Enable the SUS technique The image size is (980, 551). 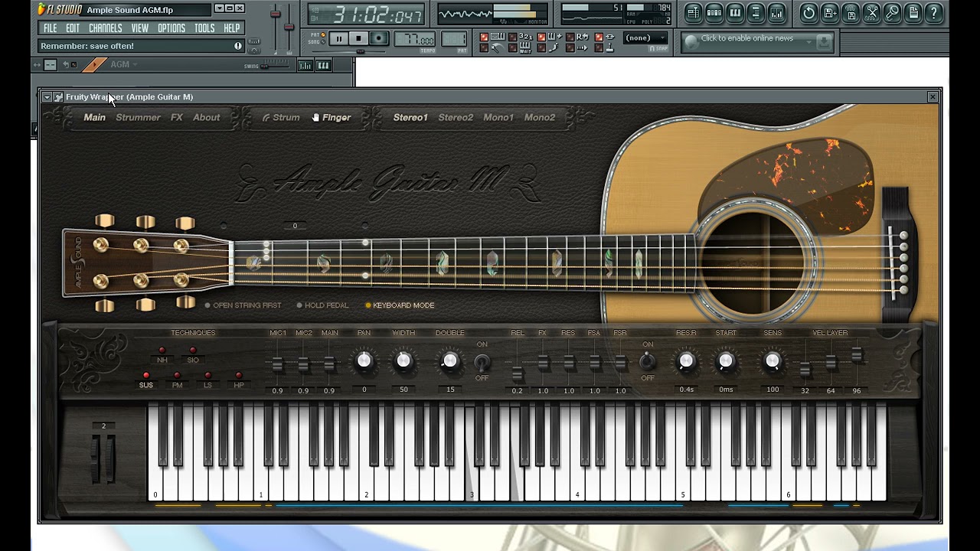pos(145,380)
